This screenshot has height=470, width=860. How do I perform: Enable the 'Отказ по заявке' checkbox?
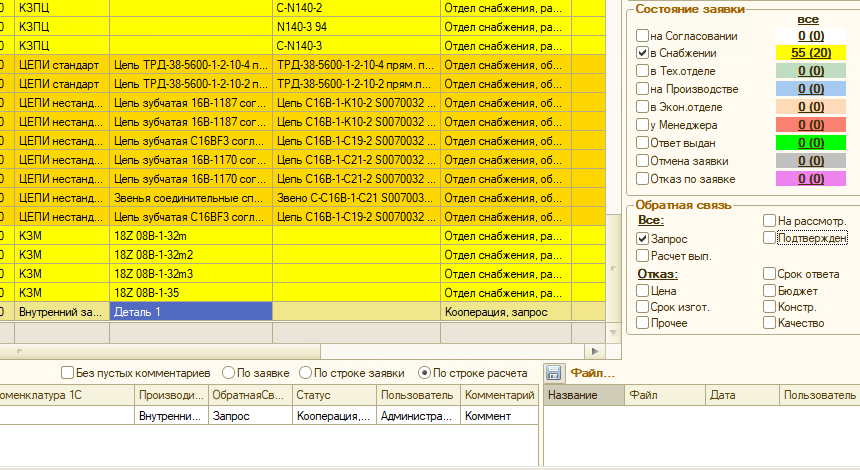coord(642,179)
